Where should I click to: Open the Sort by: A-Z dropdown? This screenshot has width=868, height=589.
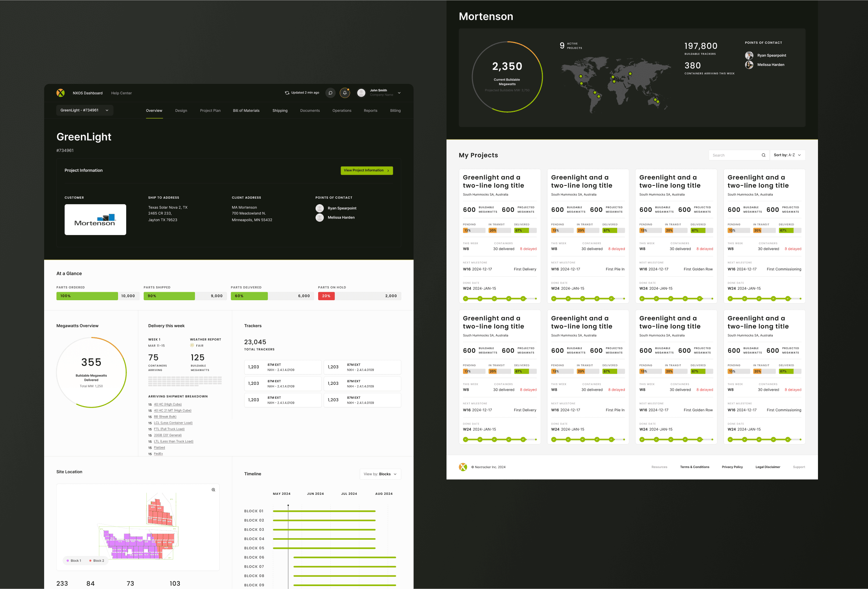point(787,155)
